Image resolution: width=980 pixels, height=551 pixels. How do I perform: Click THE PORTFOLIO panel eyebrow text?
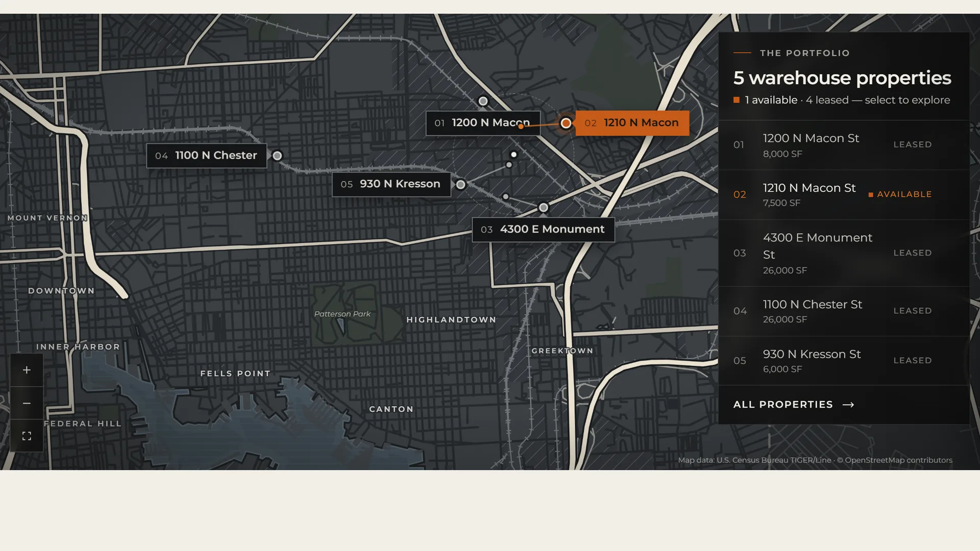coord(805,53)
